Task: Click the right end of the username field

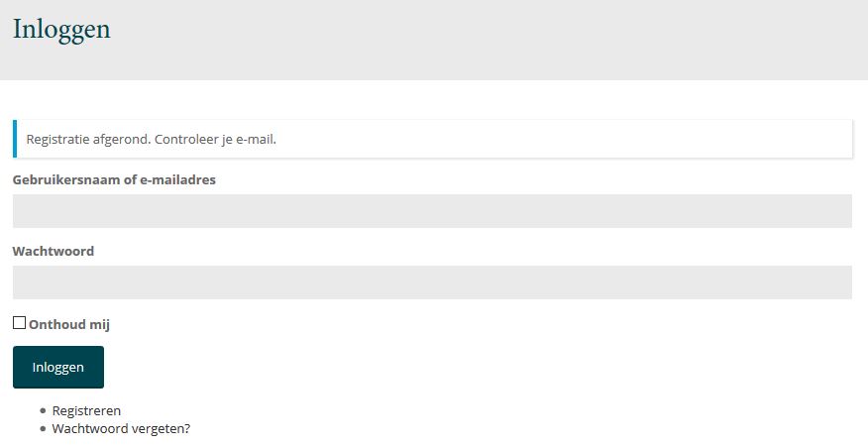Action: (832, 211)
